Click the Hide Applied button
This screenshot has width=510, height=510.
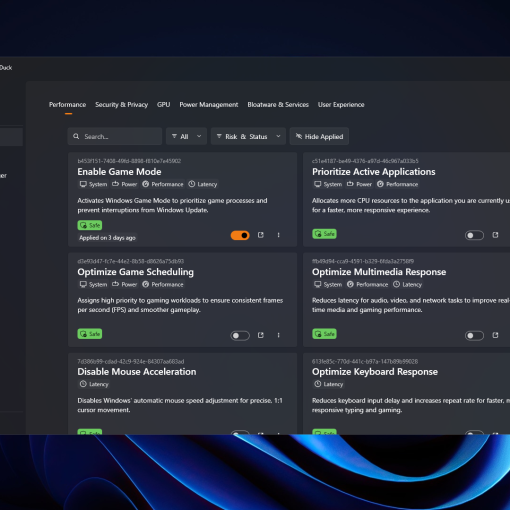(x=319, y=136)
